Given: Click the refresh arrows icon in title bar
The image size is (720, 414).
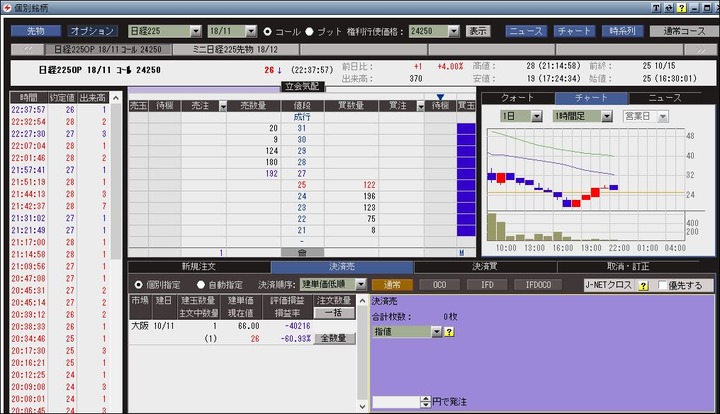Looking at the screenshot, I should pyautogui.click(x=669, y=8).
